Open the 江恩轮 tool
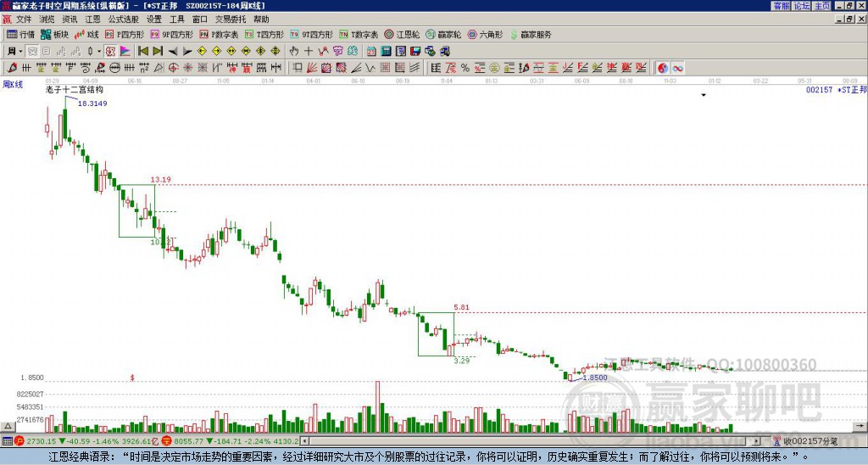The image size is (868, 465). [402, 34]
